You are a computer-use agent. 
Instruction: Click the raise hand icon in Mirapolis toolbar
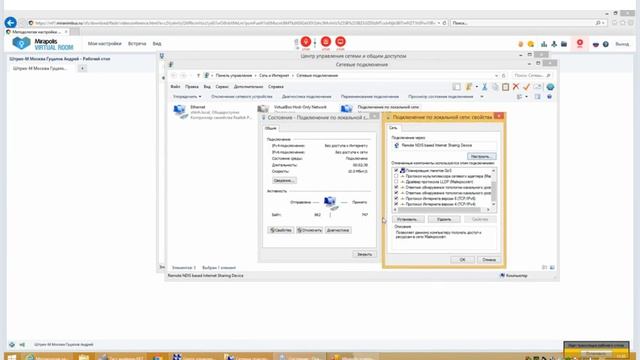point(520,44)
